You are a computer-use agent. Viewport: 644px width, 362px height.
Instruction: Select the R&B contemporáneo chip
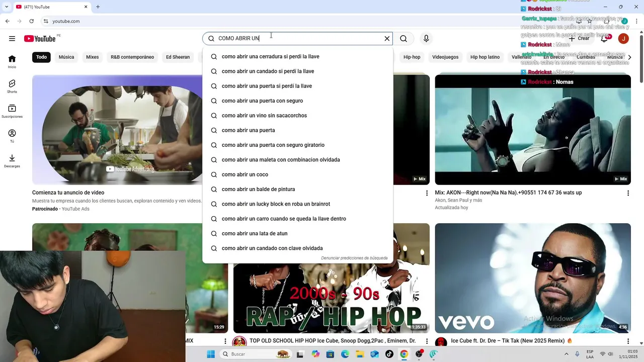click(x=132, y=57)
